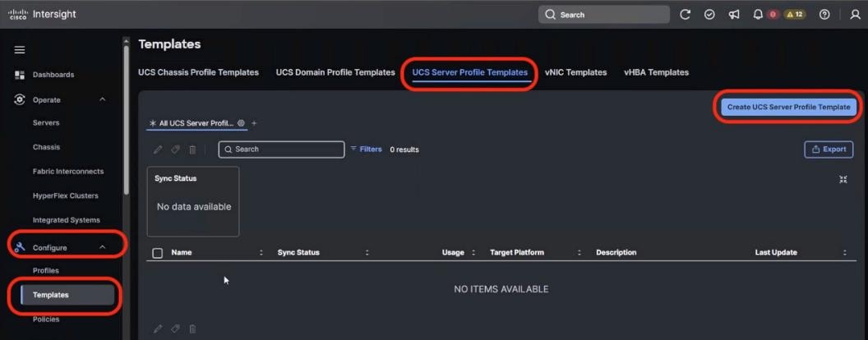Image resolution: width=868 pixels, height=340 pixels.
Task: Collapse the summary widgets with the shrink icon
Action: (x=843, y=180)
